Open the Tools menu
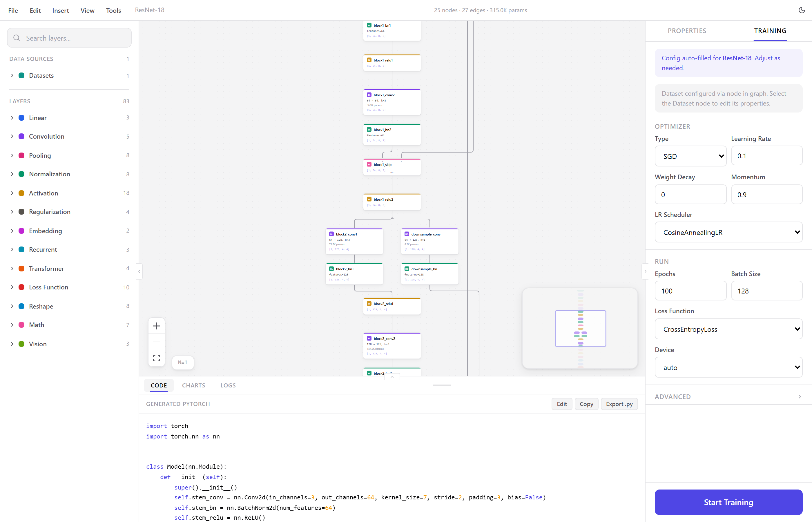Screen dimensions: 812x522 pos(113,10)
